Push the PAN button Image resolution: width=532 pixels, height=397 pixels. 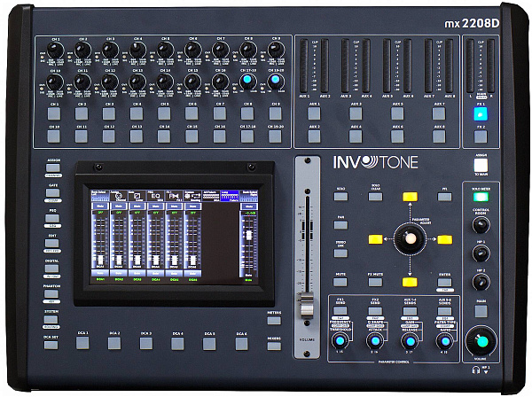tap(340, 225)
